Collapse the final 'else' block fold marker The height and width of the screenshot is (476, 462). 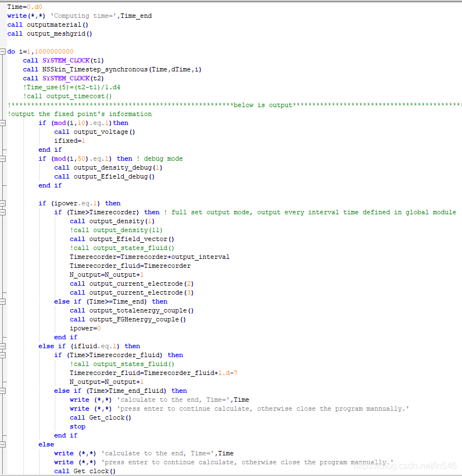point(3,444)
